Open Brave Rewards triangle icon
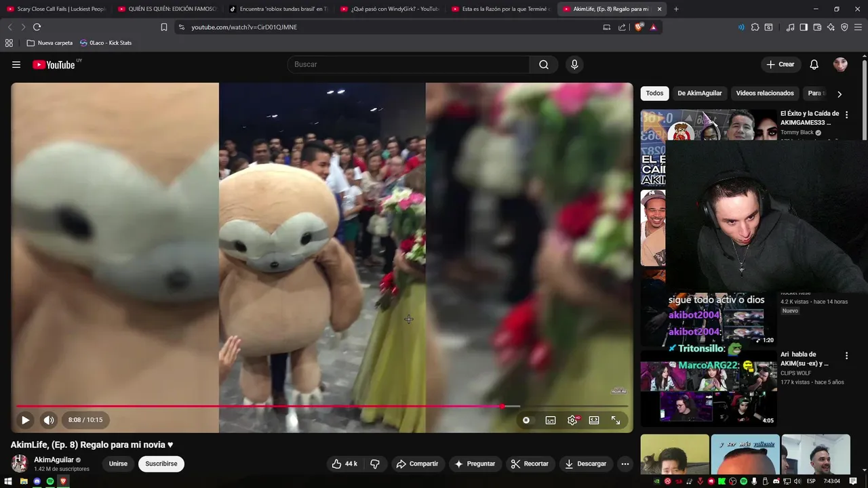Image resolution: width=868 pixels, height=488 pixels. [x=653, y=27]
